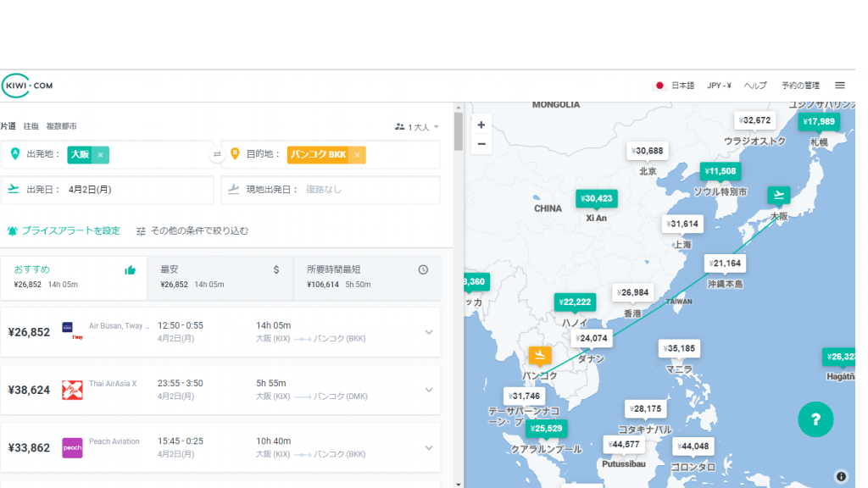Click the Thai AirAsia X logo
Image resolution: width=868 pixels, height=488 pixels.
72,390
